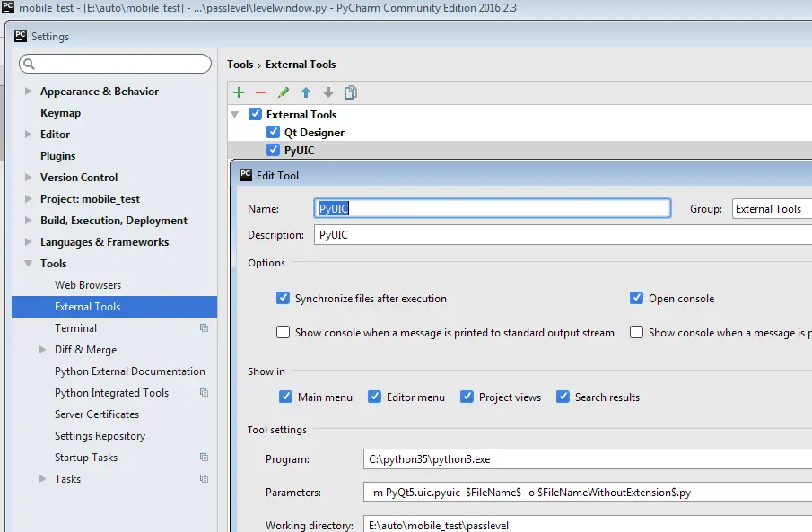
Task: Click the Description input field
Action: pos(563,235)
